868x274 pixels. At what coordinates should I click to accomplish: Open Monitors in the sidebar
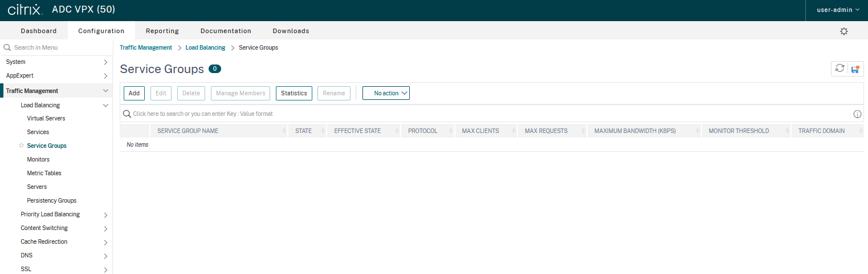(x=38, y=159)
